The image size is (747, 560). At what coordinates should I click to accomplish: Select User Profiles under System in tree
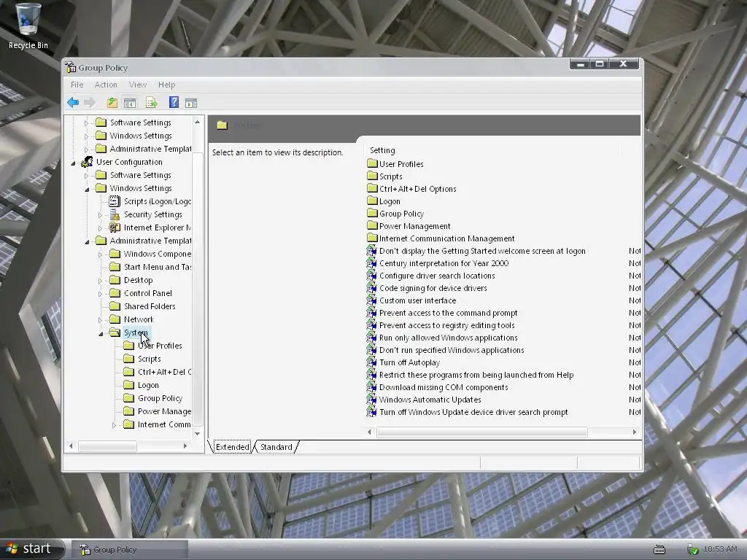click(x=160, y=345)
